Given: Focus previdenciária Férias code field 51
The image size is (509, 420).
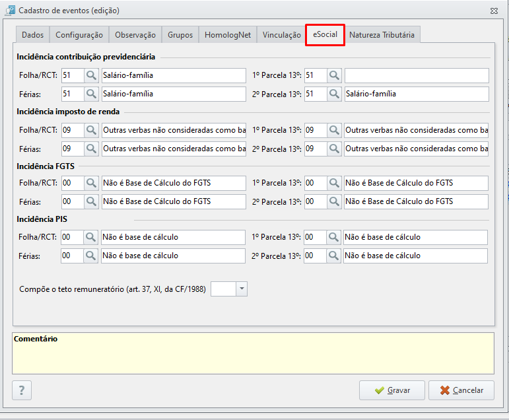Looking at the screenshot, I should [x=73, y=94].
